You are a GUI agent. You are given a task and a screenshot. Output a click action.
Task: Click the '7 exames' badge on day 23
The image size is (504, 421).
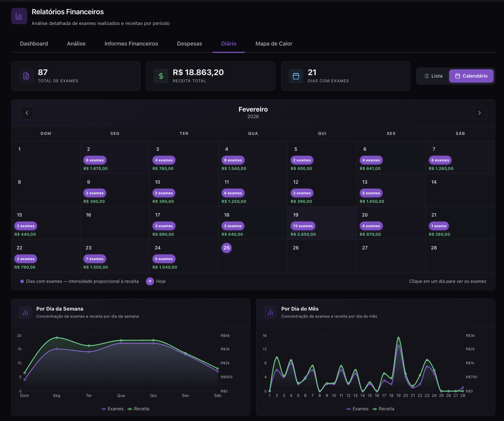95,259
